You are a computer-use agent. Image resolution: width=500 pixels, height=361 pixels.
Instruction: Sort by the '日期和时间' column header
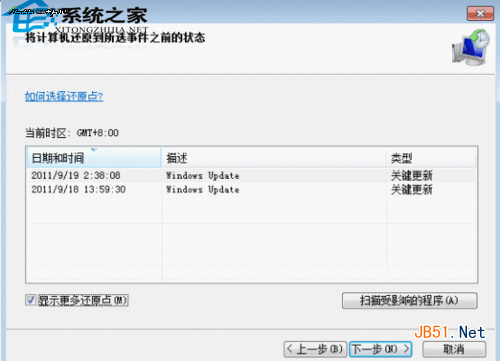tap(94, 158)
